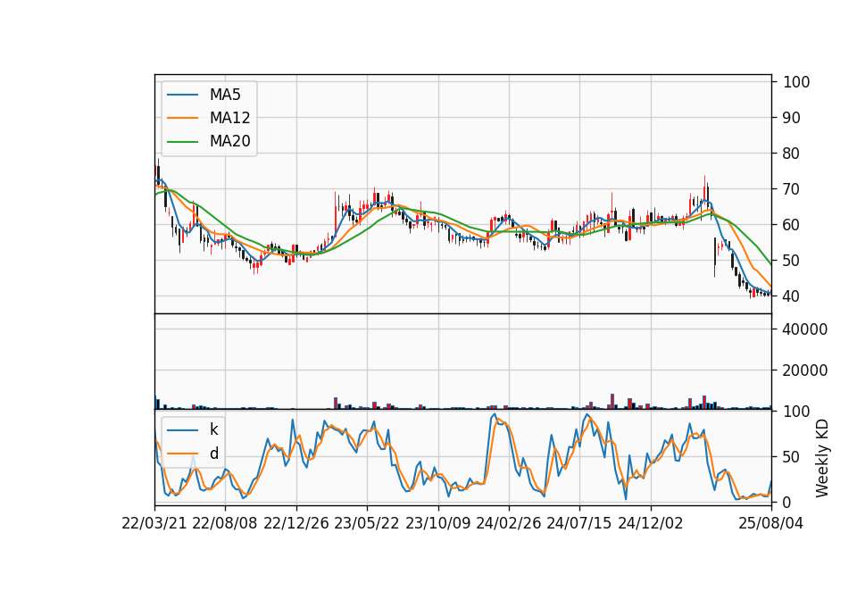The height and width of the screenshot is (616, 857).
Task: Click the price axis label 40
Action: tap(792, 296)
